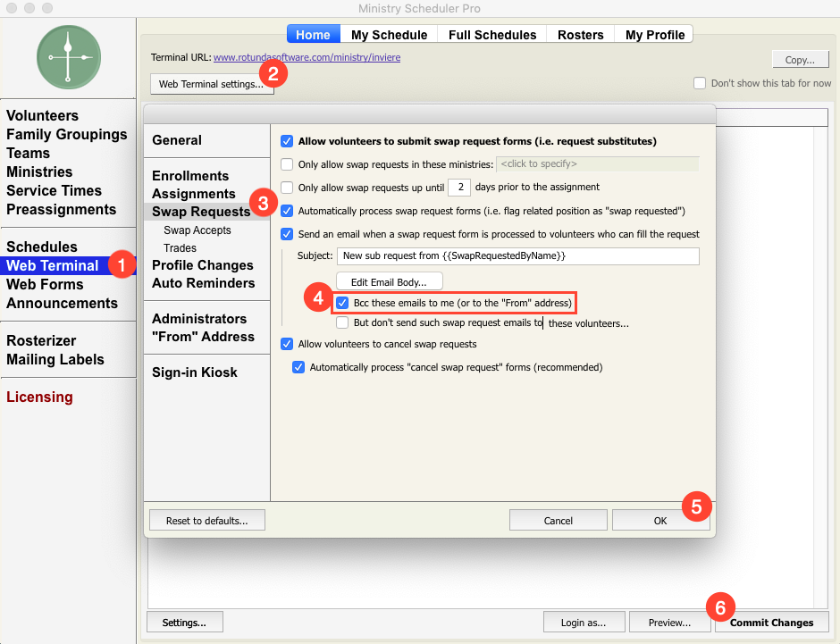Click the Commit Changes button
The image size is (840, 644).
pos(771,623)
